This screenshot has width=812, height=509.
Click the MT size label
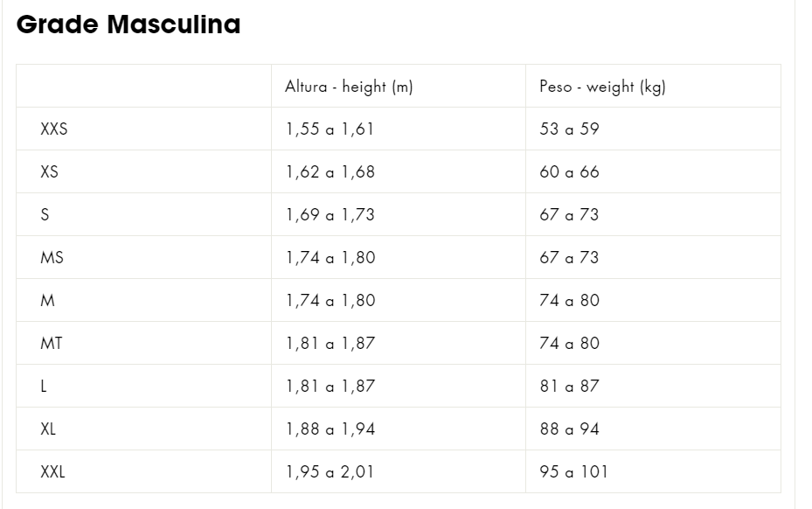[x=52, y=344]
